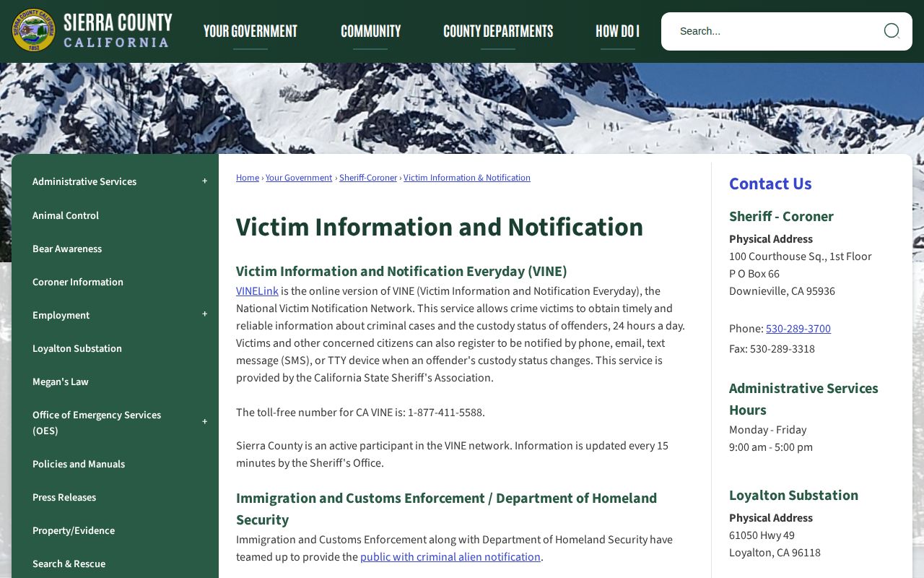Expand the Administrative Services submenu

(204, 181)
